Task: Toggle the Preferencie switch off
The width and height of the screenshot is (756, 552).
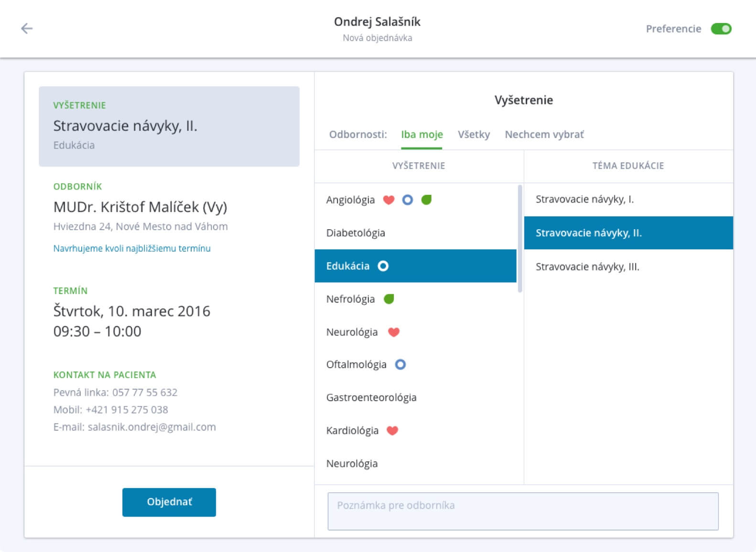Action: pos(721,29)
